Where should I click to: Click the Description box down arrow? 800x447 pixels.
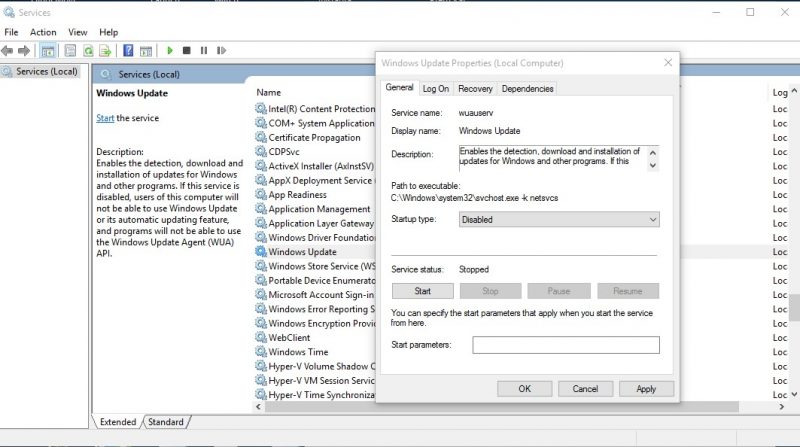(x=653, y=165)
